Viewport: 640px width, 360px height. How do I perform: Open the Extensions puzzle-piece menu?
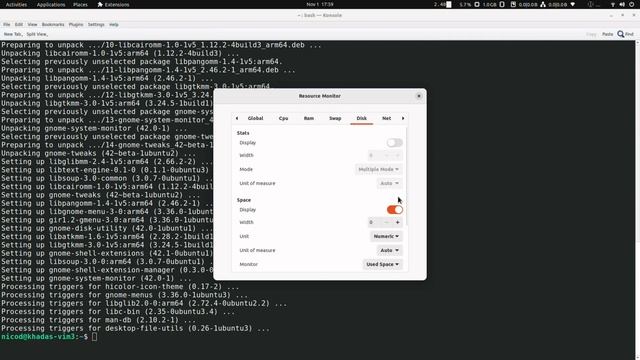click(x=113, y=4)
